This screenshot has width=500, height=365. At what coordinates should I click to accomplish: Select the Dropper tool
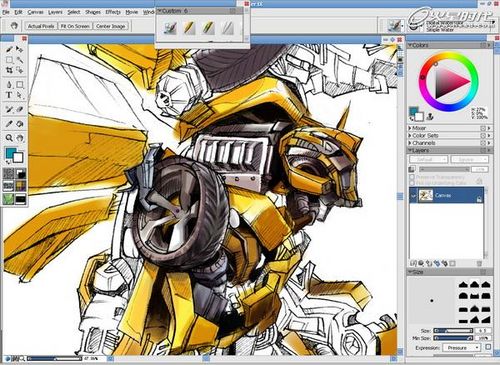pyautogui.click(x=9, y=124)
